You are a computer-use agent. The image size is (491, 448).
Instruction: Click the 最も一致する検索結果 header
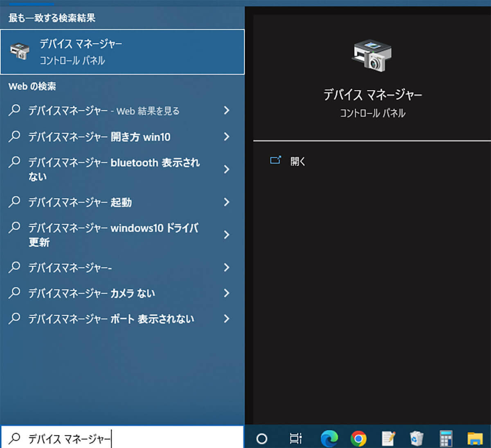[52, 18]
